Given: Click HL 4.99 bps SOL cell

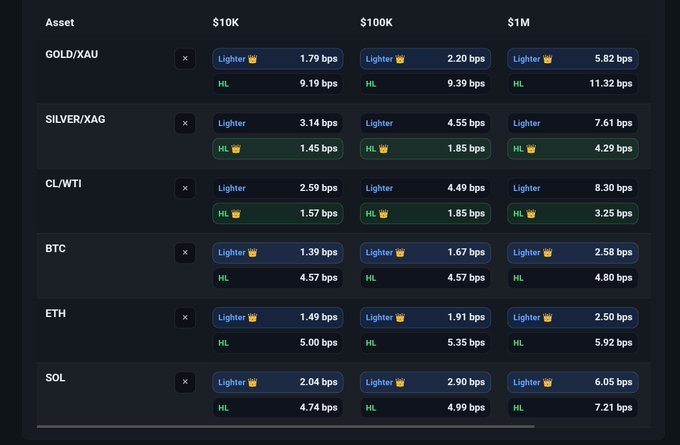Looking at the screenshot, I should [425, 407].
